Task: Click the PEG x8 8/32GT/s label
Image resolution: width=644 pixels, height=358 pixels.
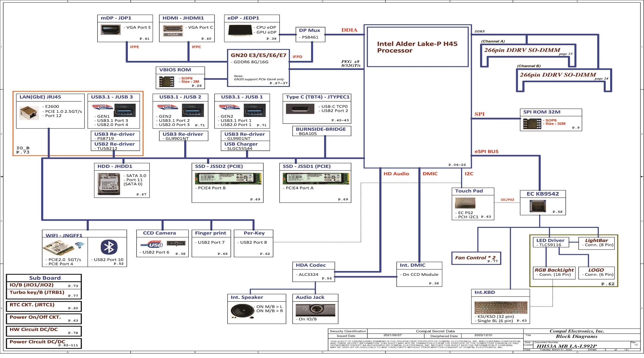Action: tap(351, 63)
